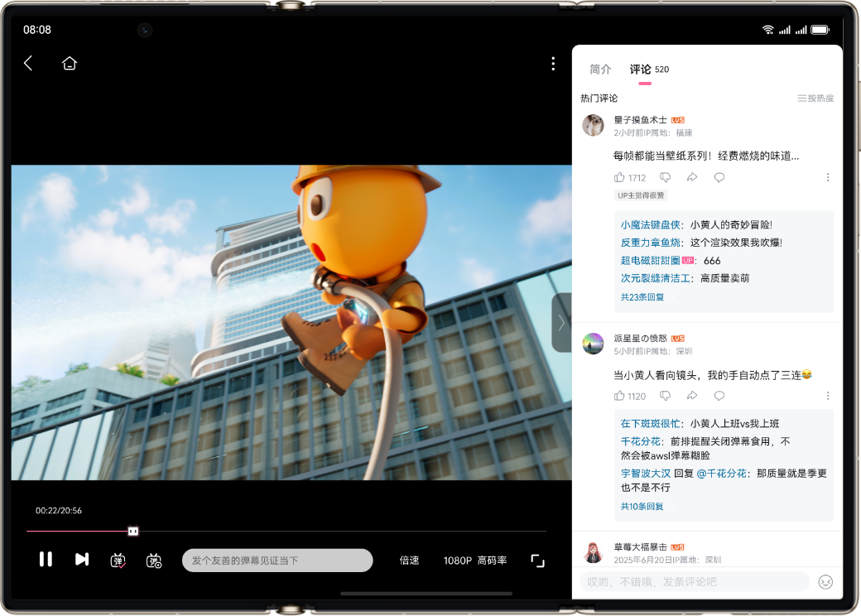Like 派星星の愤怒's comment
This screenshot has width=861, height=616.
[x=619, y=396]
